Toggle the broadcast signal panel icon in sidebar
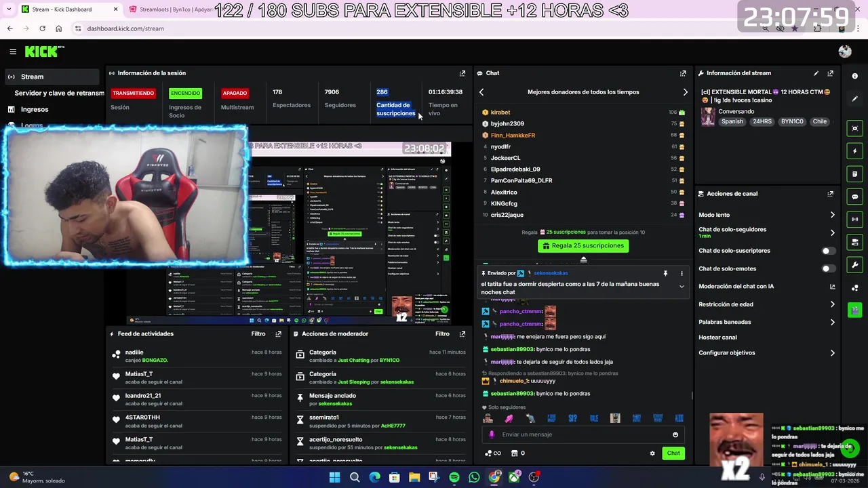Image resolution: width=868 pixels, height=488 pixels. [854, 220]
